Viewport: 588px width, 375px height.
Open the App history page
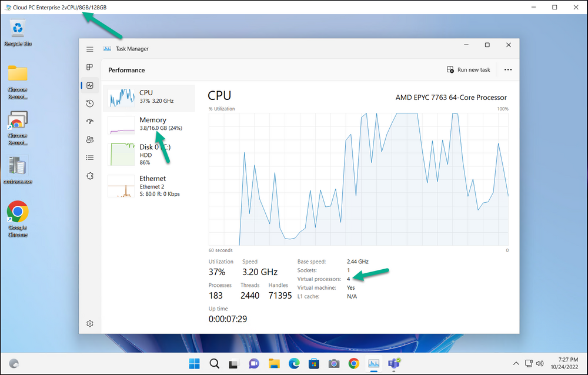89,103
